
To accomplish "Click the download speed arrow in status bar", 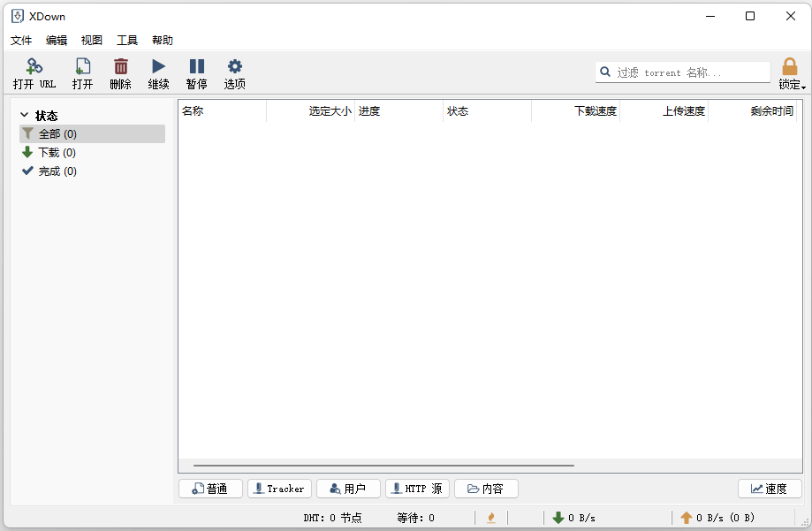I will [559, 517].
